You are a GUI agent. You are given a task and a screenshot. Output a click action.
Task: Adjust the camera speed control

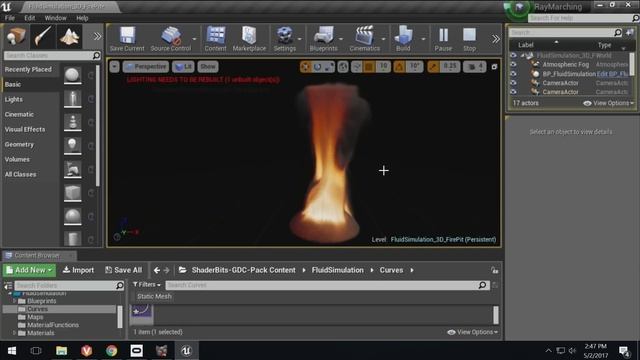475,67
